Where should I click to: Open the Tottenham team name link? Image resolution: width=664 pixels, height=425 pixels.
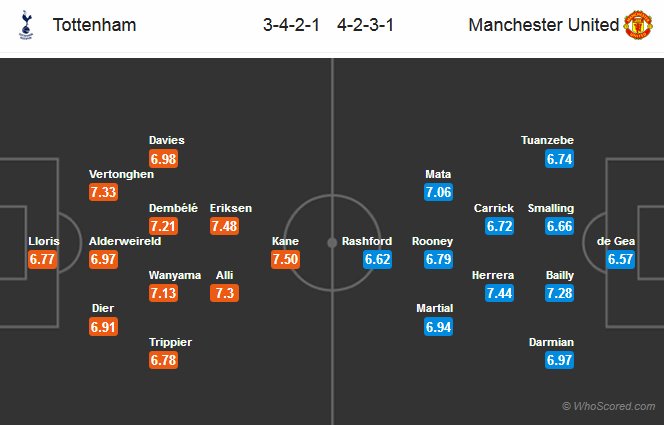click(x=94, y=25)
